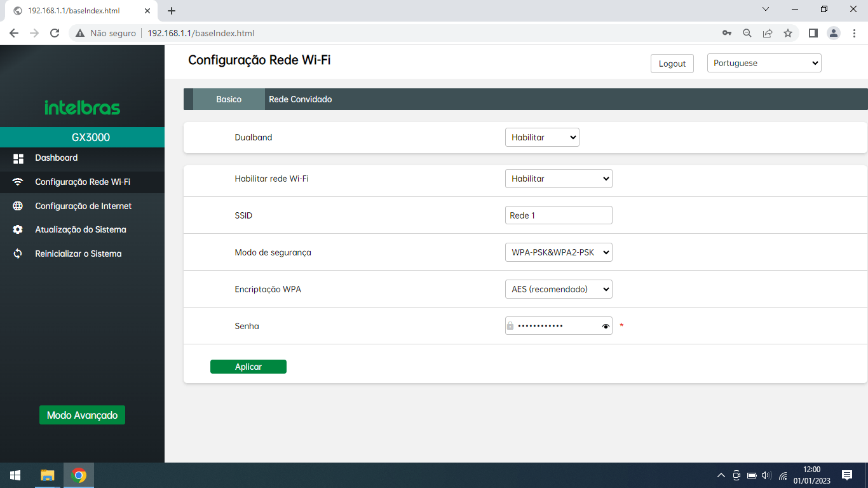Click the Senha password field
Viewport: 868px width, 488px height.
(x=559, y=326)
